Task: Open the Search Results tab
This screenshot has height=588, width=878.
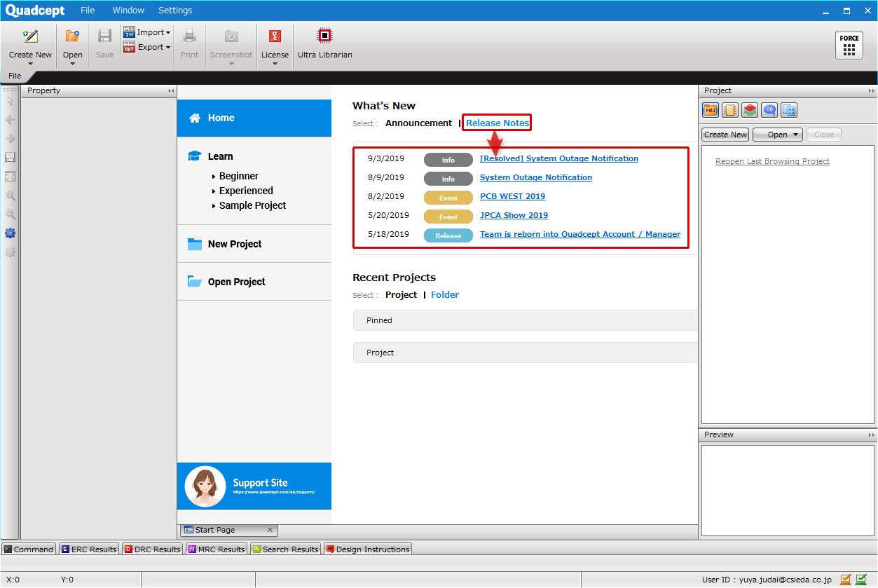Action: coord(285,549)
